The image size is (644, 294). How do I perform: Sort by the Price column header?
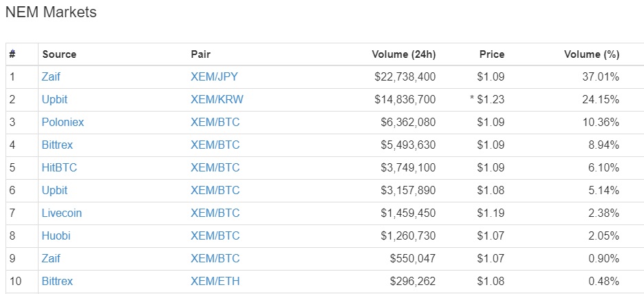coord(492,54)
